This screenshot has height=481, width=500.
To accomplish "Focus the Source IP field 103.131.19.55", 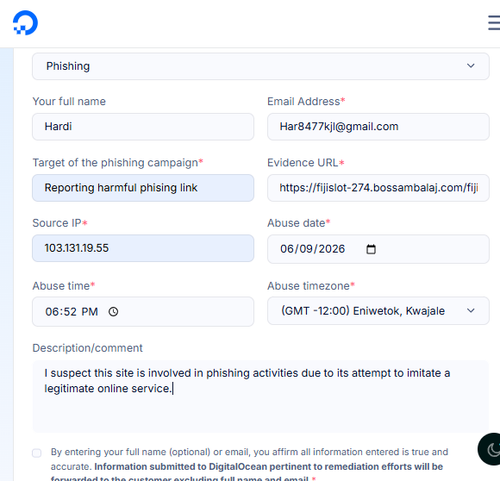I will point(143,248).
